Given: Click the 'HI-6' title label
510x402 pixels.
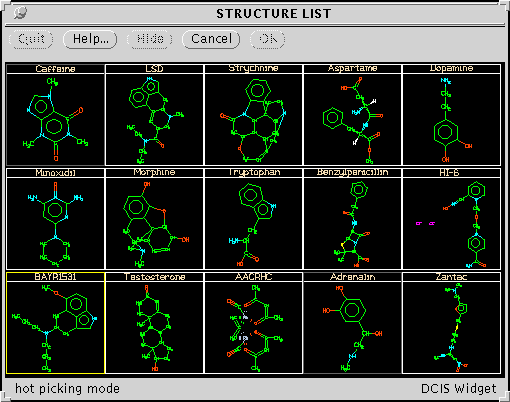Looking at the screenshot, I should click(x=449, y=173).
